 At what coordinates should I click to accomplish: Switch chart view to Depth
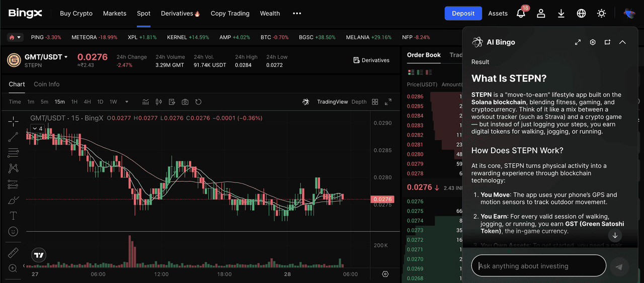pos(359,102)
